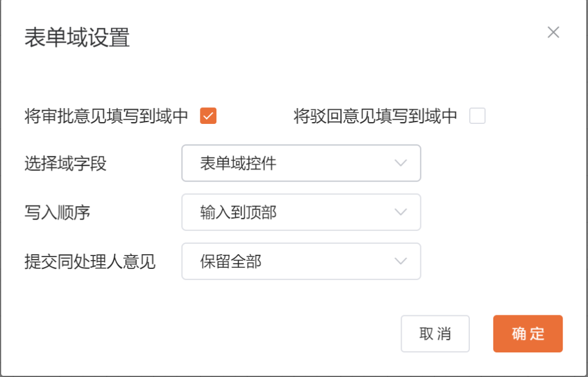Uncheck the 将审批意见填写到域中 checkbox

pyautogui.click(x=208, y=116)
